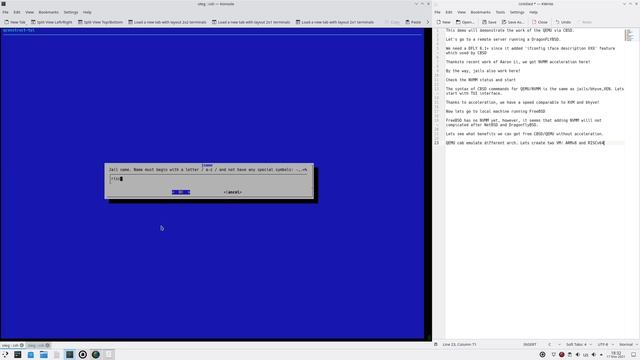Screen dimensions: 640x360
Task: Open Konsole File menu
Action: 5,12
